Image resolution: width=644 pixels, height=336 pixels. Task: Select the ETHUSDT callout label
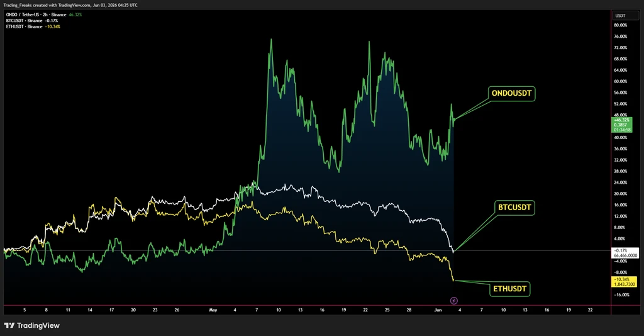click(x=509, y=289)
